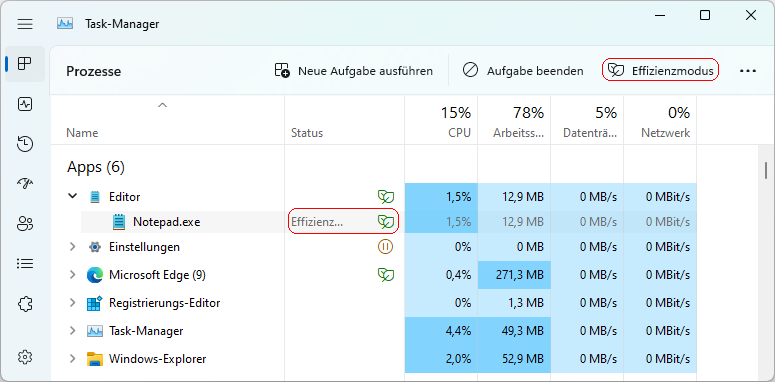Expand the Task-Manager process group
This screenshot has height=382, width=775.
(x=73, y=330)
